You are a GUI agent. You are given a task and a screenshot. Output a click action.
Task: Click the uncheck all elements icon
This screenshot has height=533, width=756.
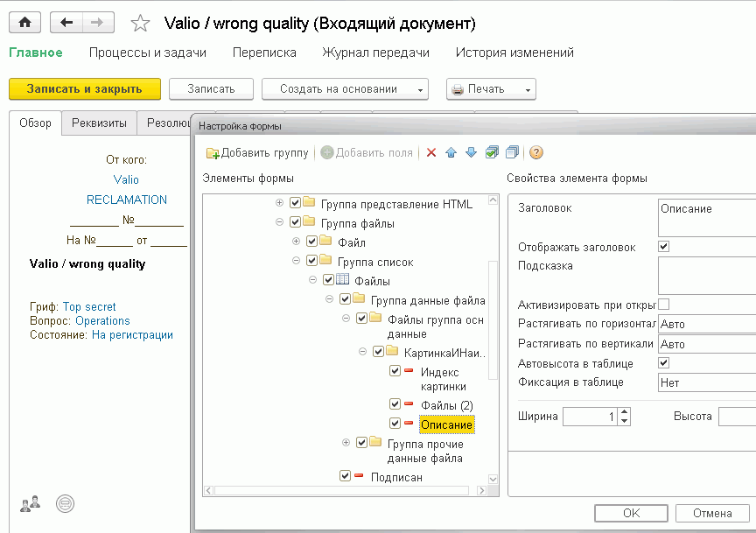click(x=512, y=153)
